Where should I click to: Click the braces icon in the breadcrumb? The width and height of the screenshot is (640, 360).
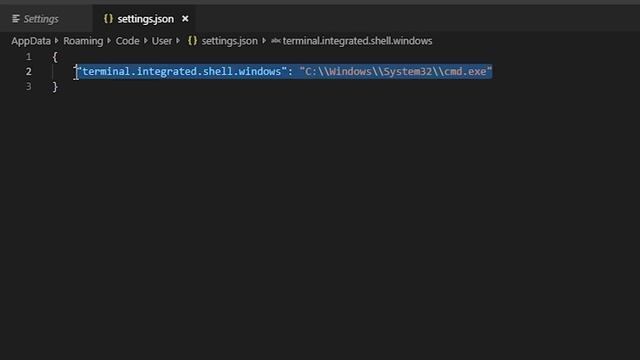(192, 41)
